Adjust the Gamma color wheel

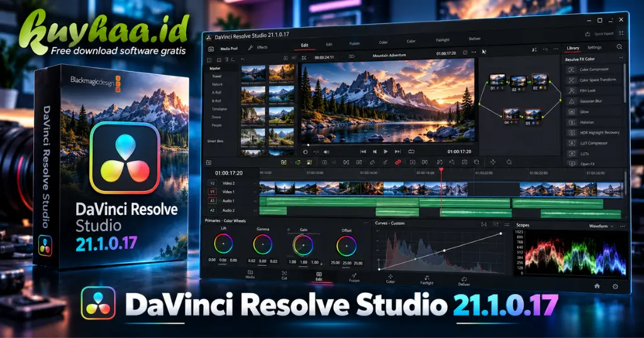point(262,244)
